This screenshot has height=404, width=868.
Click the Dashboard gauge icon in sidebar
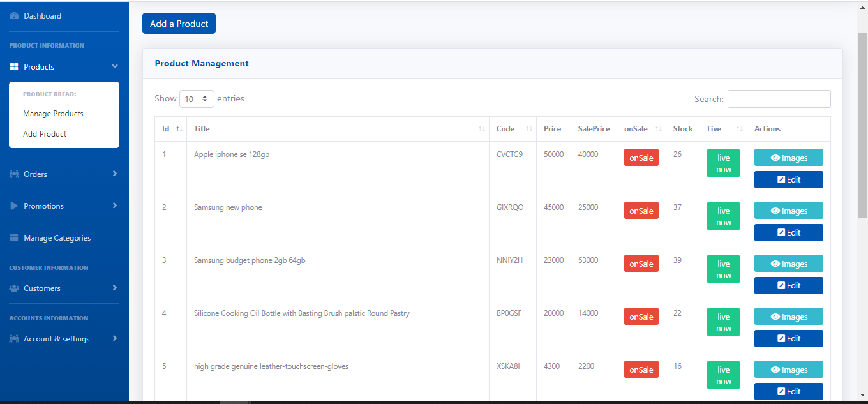pos(14,16)
